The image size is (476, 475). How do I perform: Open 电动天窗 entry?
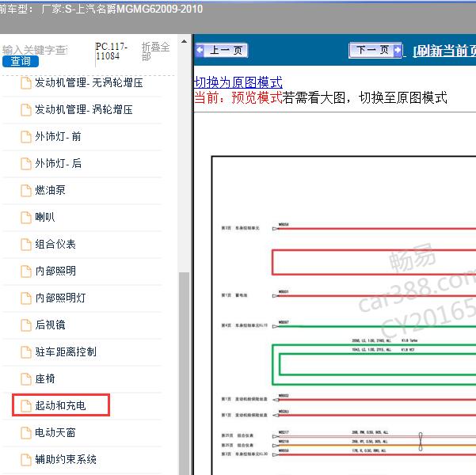(55, 432)
